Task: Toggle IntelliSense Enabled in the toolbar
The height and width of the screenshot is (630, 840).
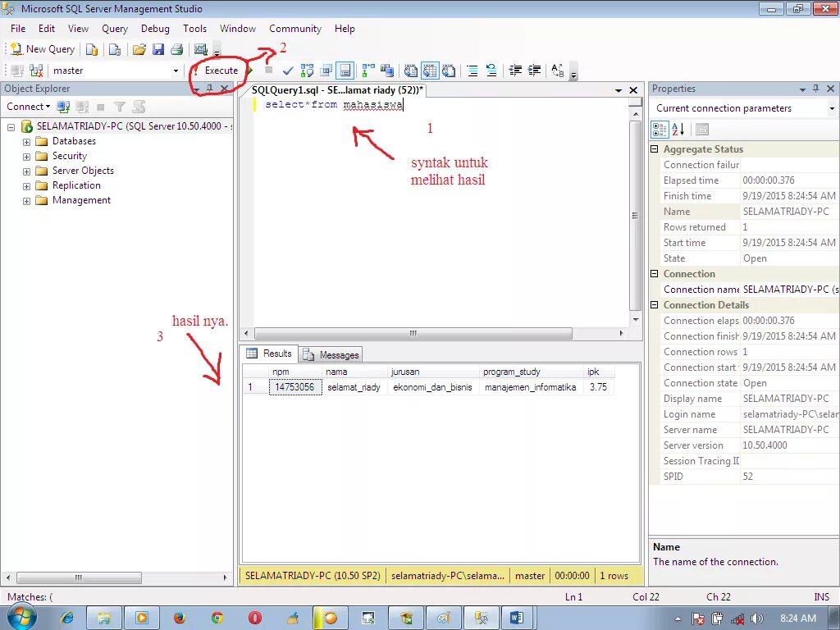Action: pos(345,71)
